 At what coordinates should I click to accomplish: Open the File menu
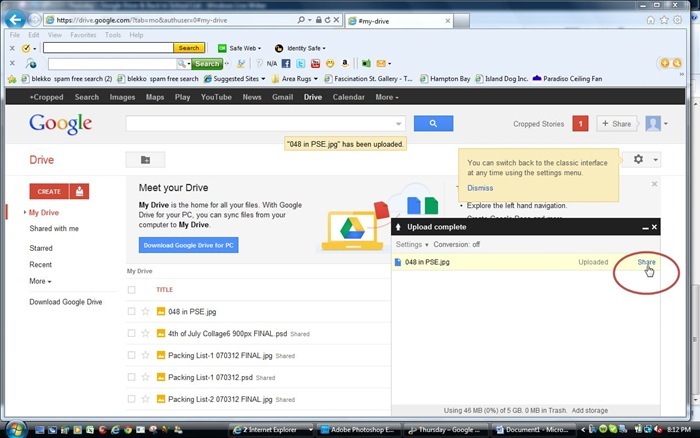(x=15, y=35)
